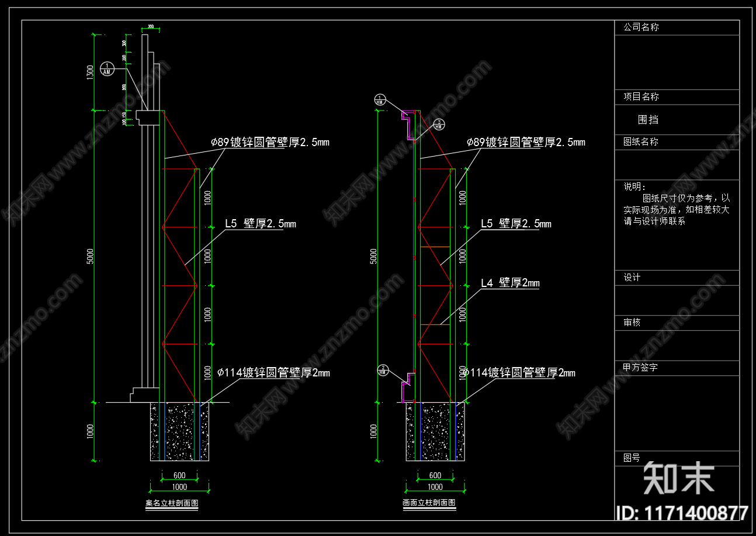
Task: Click Φ89镀锌圆管壁厚2.5mm label in 案名立柱 section
Action: (271, 142)
